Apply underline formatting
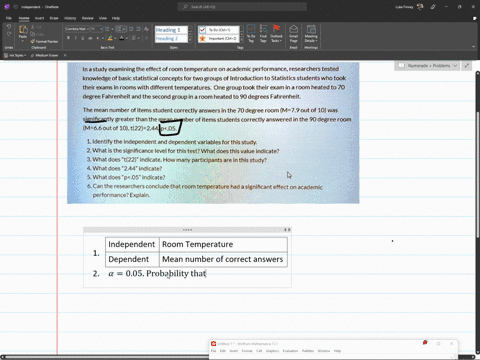This screenshot has width=480, height=360. pyautogui.click(x=83, y=38)
